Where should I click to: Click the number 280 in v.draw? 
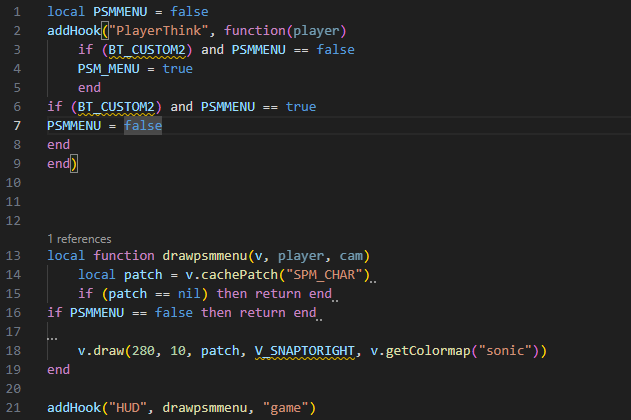(143, 351)
